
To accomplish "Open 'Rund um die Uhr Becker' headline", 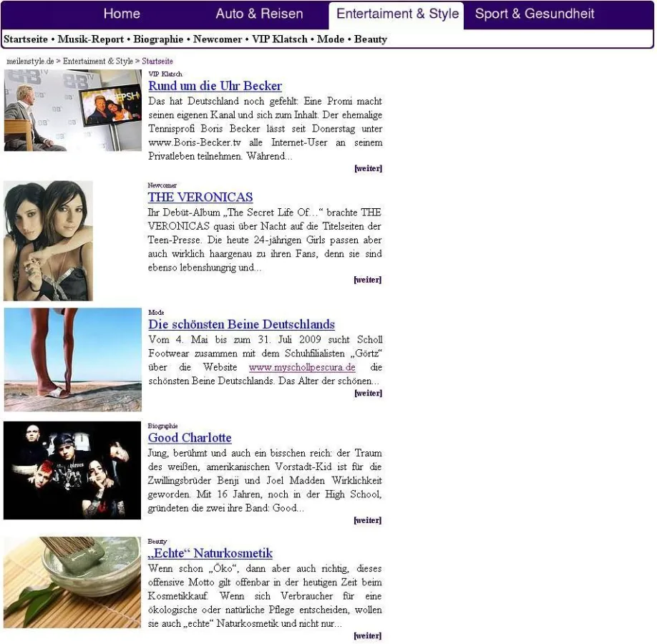I will coord(215,86).
